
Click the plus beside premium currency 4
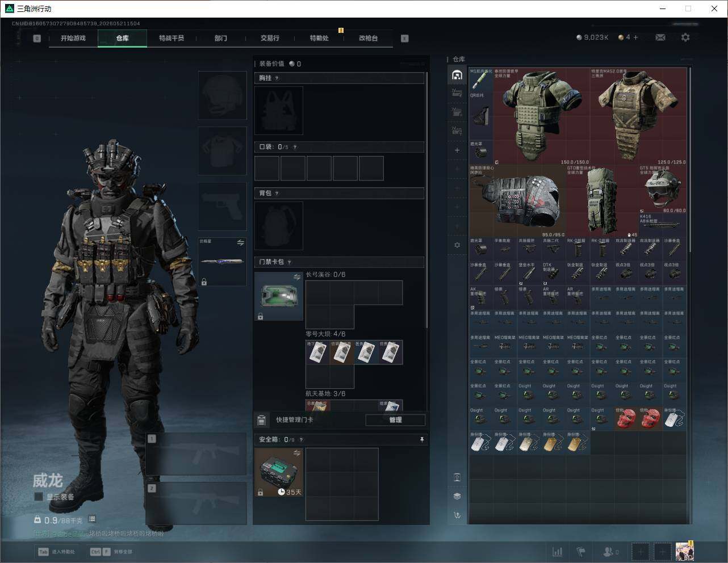pos(635,37)
